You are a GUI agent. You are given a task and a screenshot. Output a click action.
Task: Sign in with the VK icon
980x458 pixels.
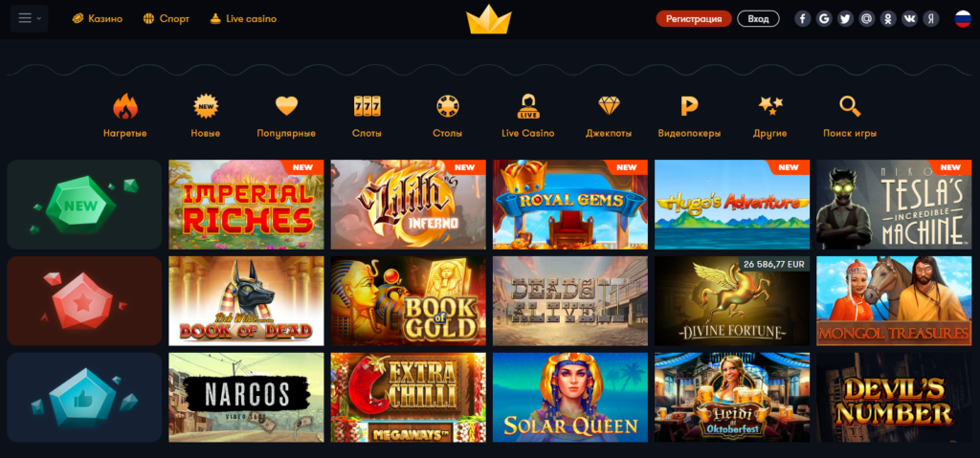[x=909, y=19]
